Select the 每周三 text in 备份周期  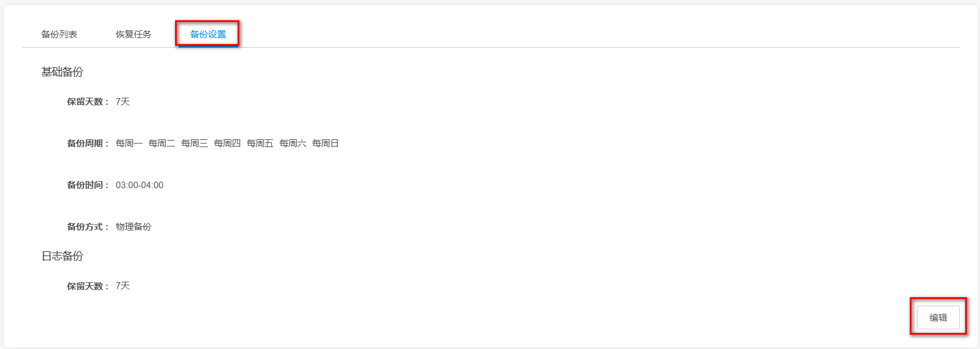[x=194, y=144]
